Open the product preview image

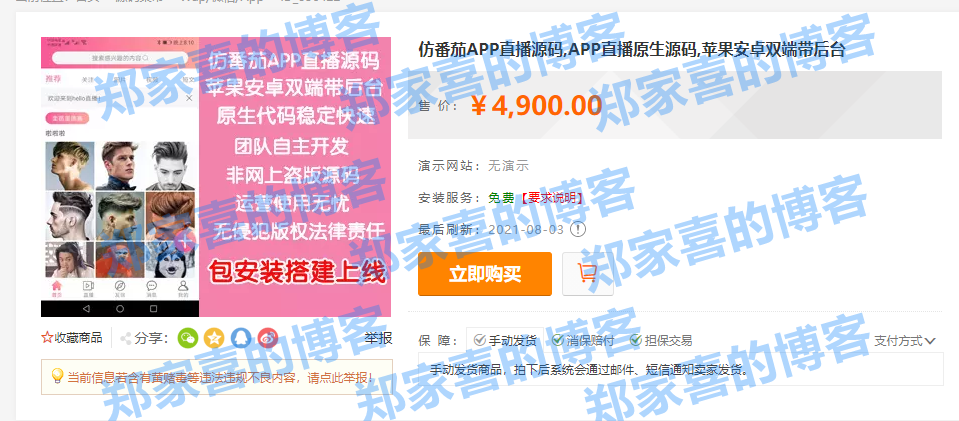pyautogui.click(x=216, y=177)
